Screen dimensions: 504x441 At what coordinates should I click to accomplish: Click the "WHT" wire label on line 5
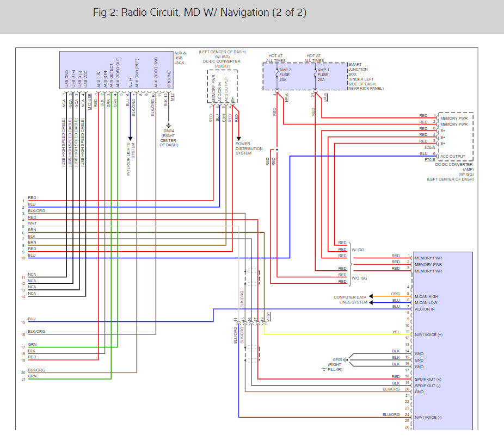click(x=33, y=223)
